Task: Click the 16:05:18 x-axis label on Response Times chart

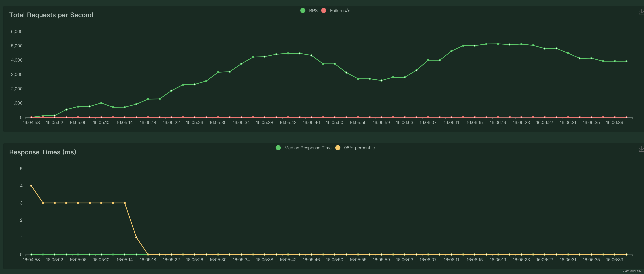Action: click(x=148, y=260)
